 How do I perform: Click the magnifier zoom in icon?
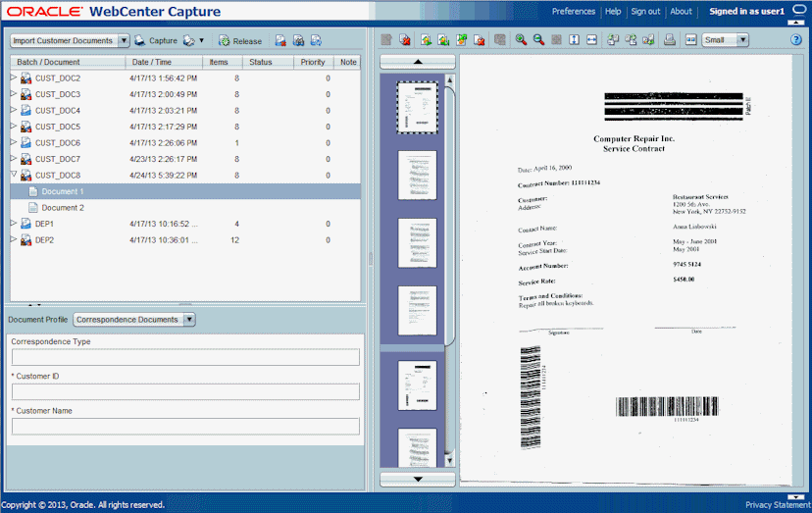[x=521, y=40]
